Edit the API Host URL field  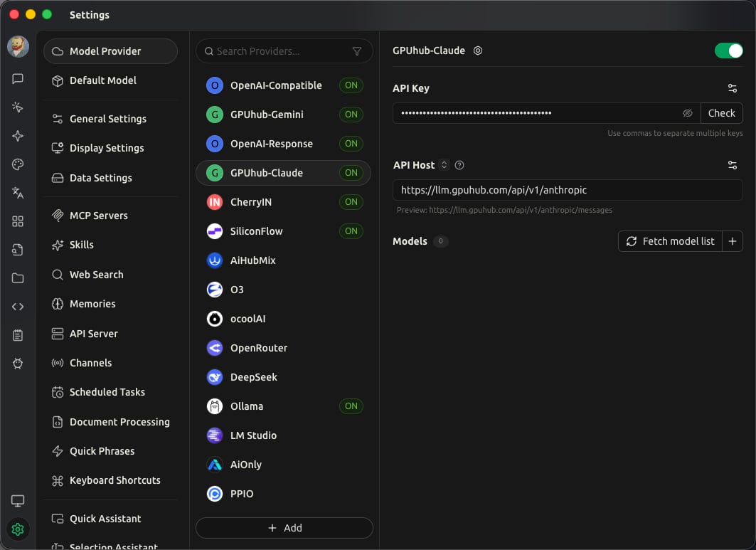pyautogui.click(x=568, y=190)
